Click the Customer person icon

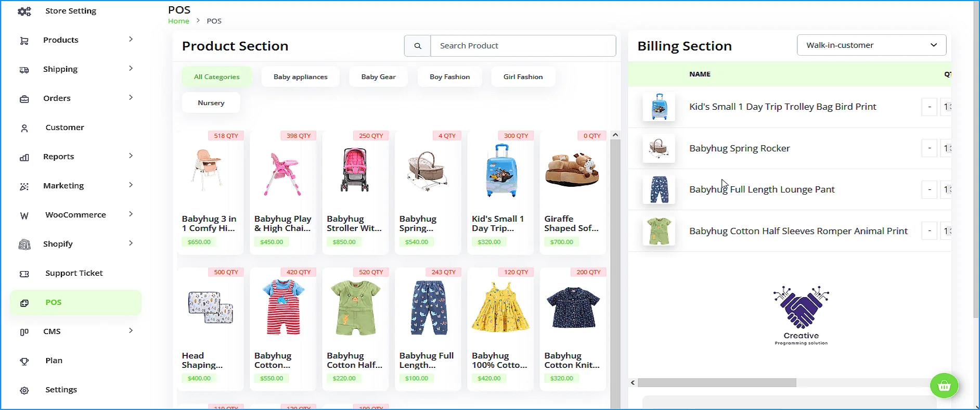coord(24,128)
